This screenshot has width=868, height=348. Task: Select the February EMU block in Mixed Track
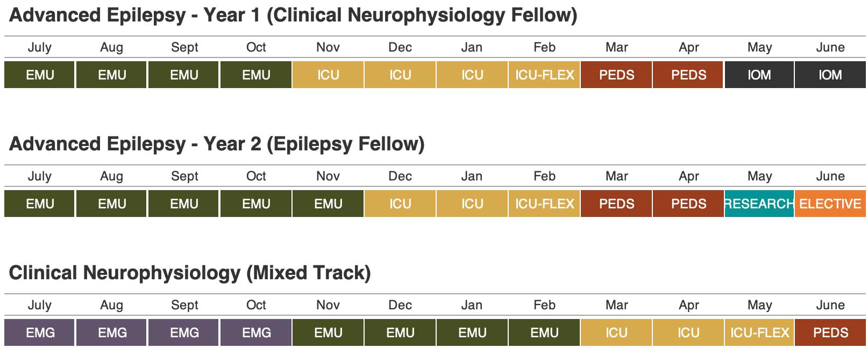click(x=544, y=332)
